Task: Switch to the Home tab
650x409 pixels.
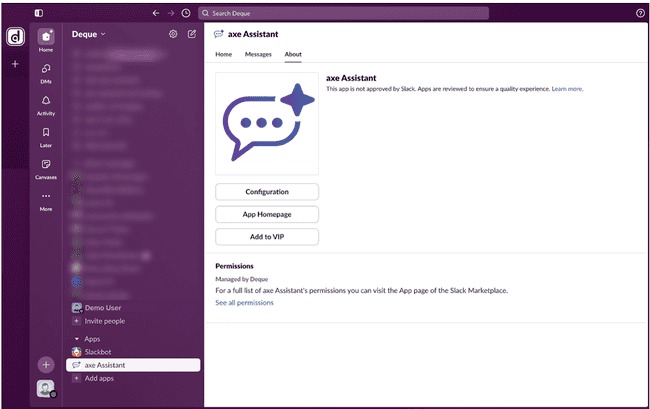Action: 224,54
